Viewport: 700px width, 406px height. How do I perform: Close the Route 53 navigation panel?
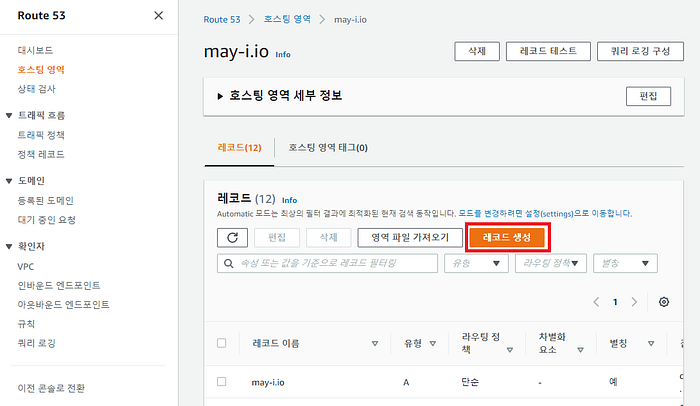tap(158, 16)
